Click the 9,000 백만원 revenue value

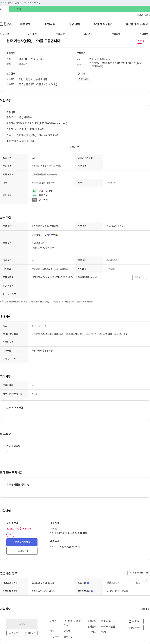[108, 627]
